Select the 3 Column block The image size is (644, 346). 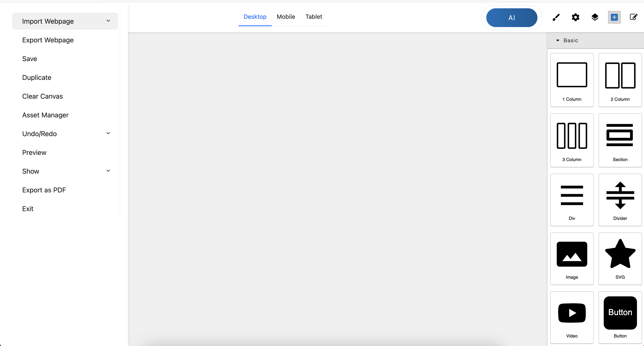click(x=572, y=140)
